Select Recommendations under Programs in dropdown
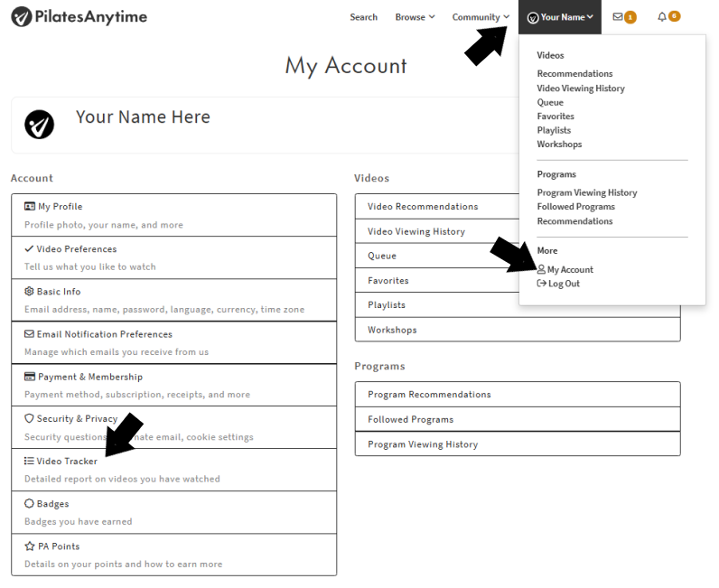Image resolution: width=719 pixels, height=588 pixels. 574,221
